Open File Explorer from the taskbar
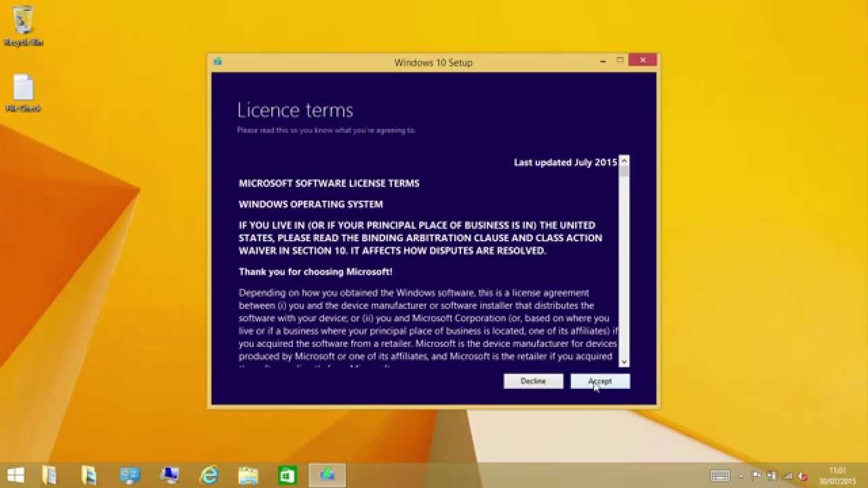Screen dimensions: 868x488 pos(248,475)
